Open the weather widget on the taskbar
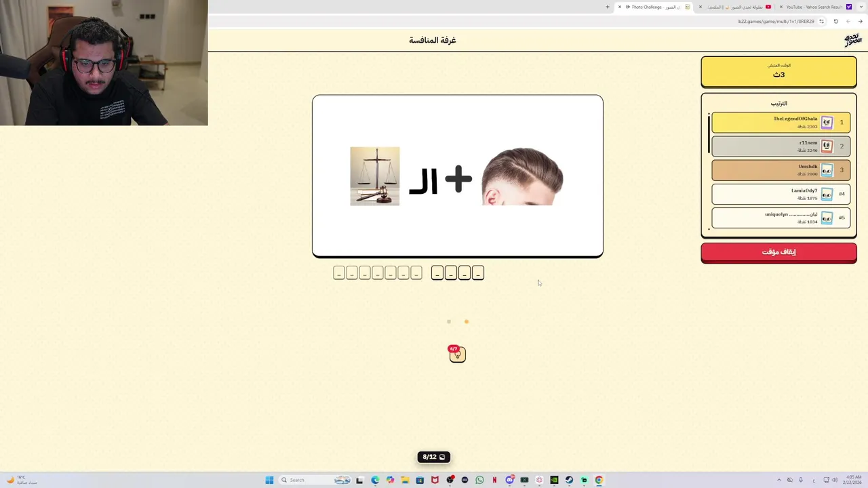 click(22, 480)
